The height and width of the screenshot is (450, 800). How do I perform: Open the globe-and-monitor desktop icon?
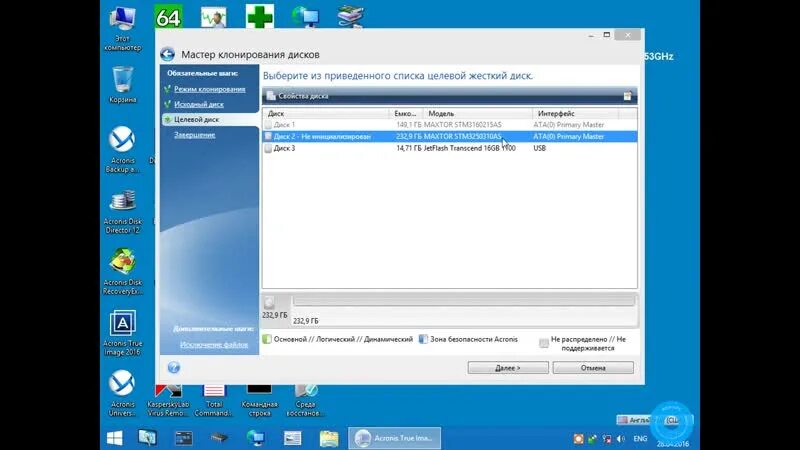pos(305,17)
